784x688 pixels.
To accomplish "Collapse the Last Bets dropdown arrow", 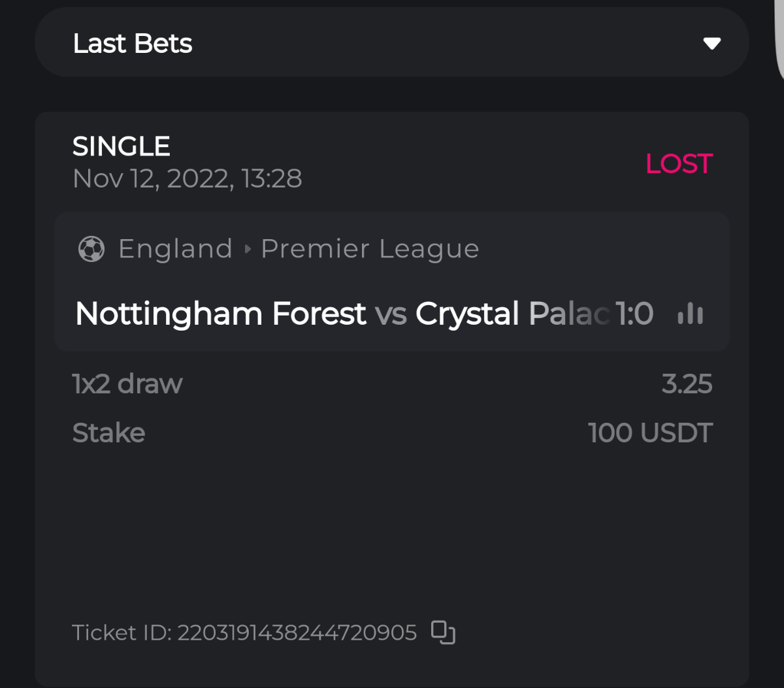I will coord(711,44).
